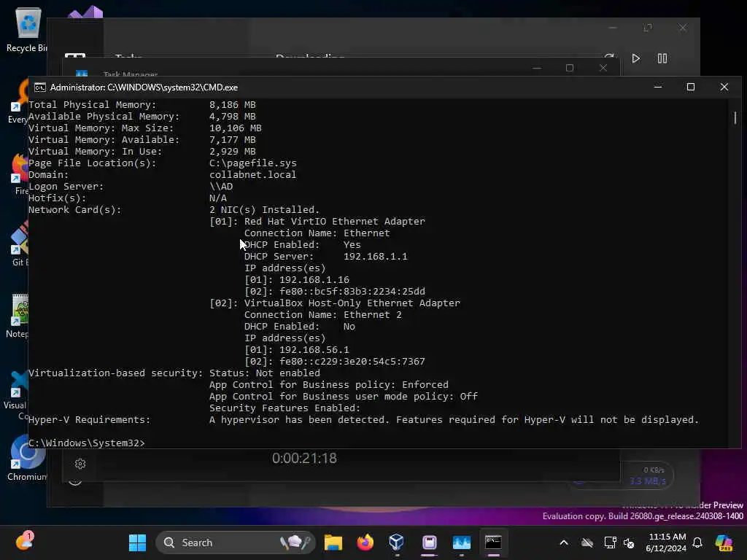Open the notifications bell
This screenshot has width=747, height=560.
pyautogui.click(x=697, y=542)
